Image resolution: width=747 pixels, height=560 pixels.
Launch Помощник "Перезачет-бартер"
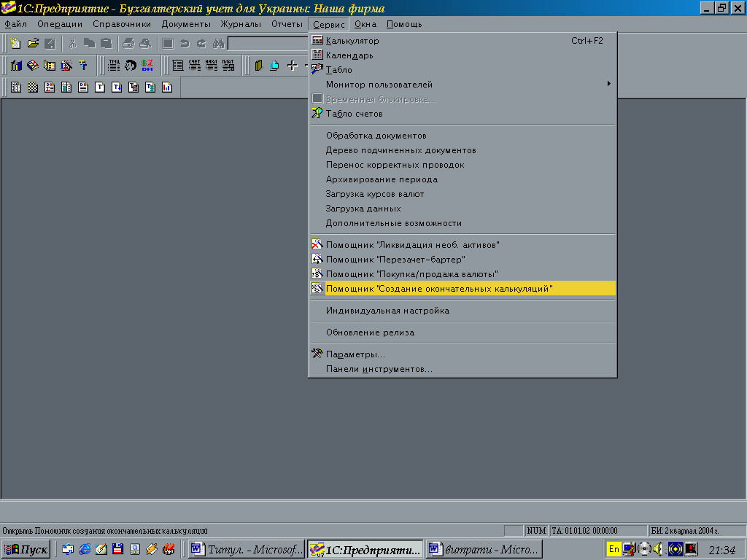tap(462, 260)
